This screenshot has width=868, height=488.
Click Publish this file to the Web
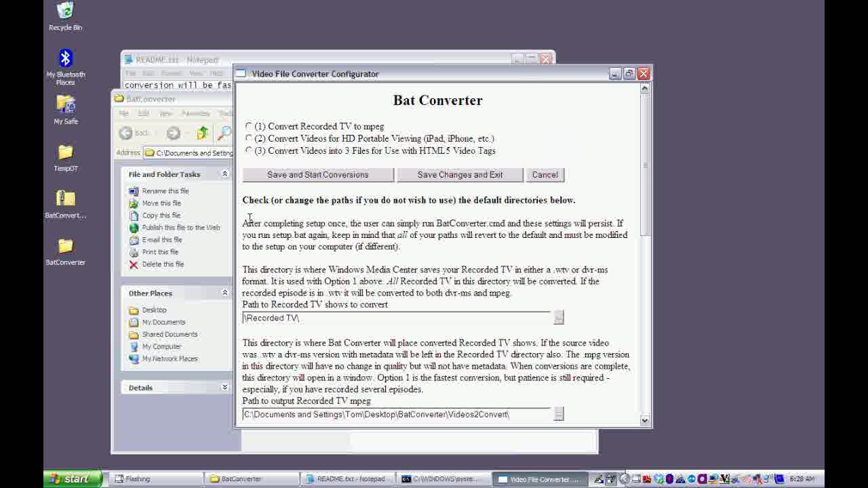181,228
